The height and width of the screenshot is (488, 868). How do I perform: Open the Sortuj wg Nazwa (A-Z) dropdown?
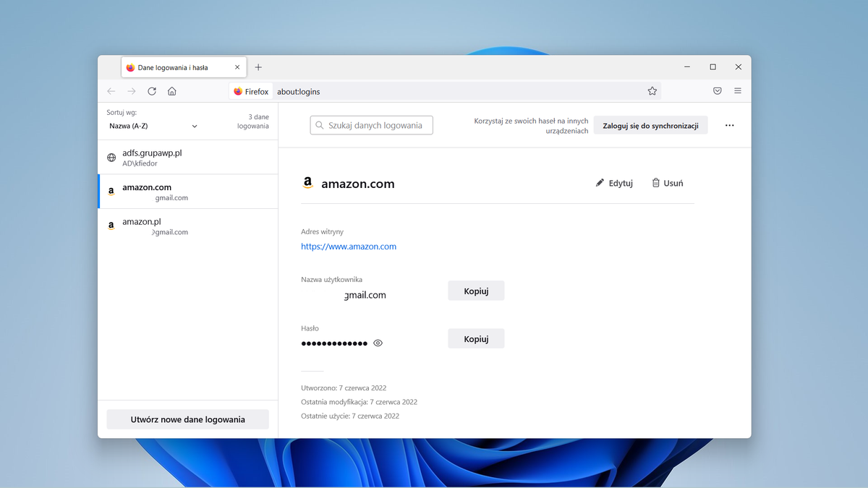click(152, 125)
